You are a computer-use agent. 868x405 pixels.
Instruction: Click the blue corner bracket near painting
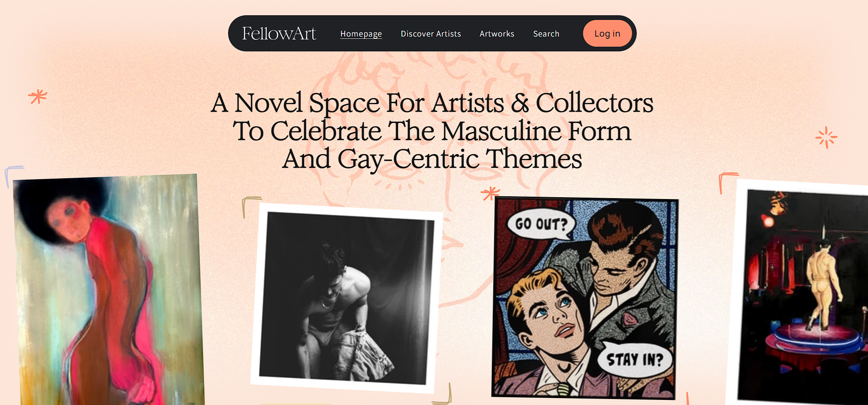[13, 176]
